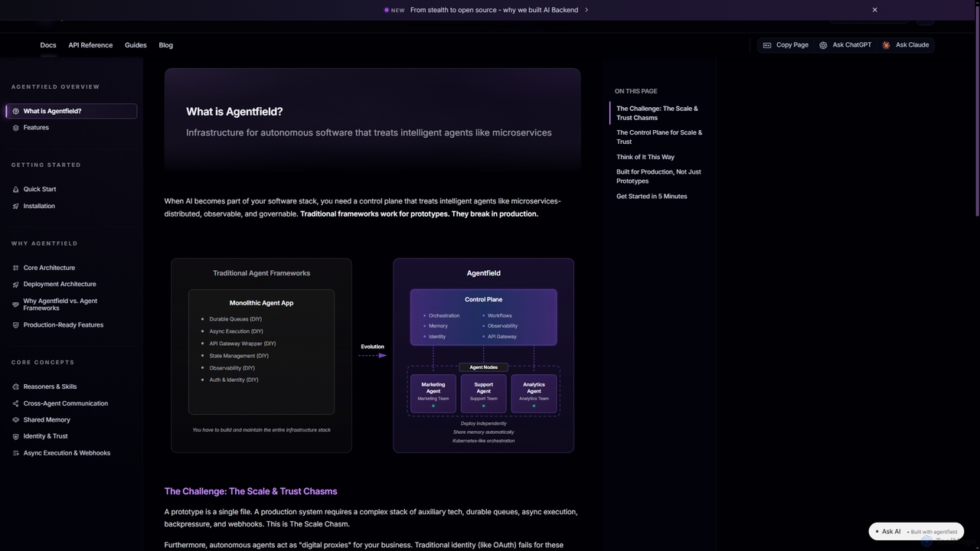Click the Identity & Trust shield icon
980x551 pixels.
pos(15,436)
